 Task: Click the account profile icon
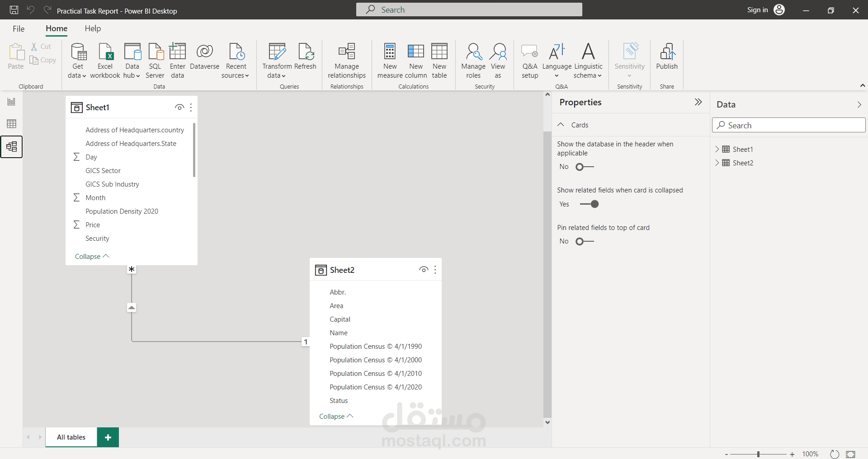779,10
